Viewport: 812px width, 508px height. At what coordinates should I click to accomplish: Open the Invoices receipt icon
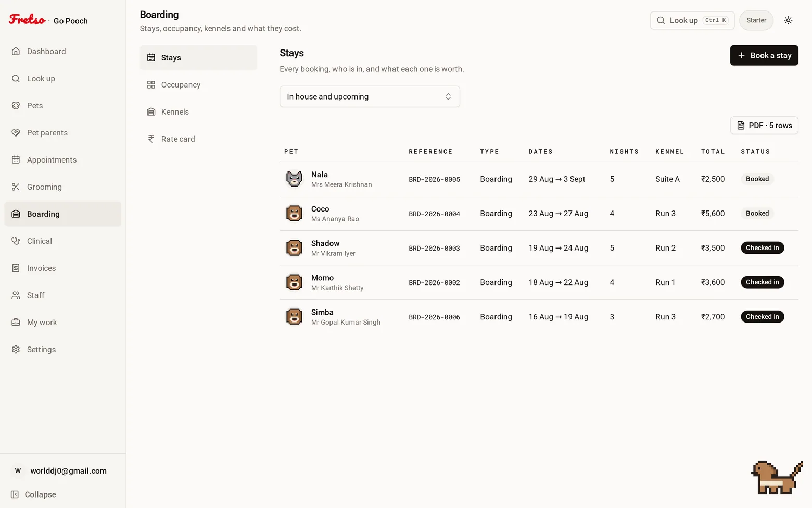coord(16,268)
